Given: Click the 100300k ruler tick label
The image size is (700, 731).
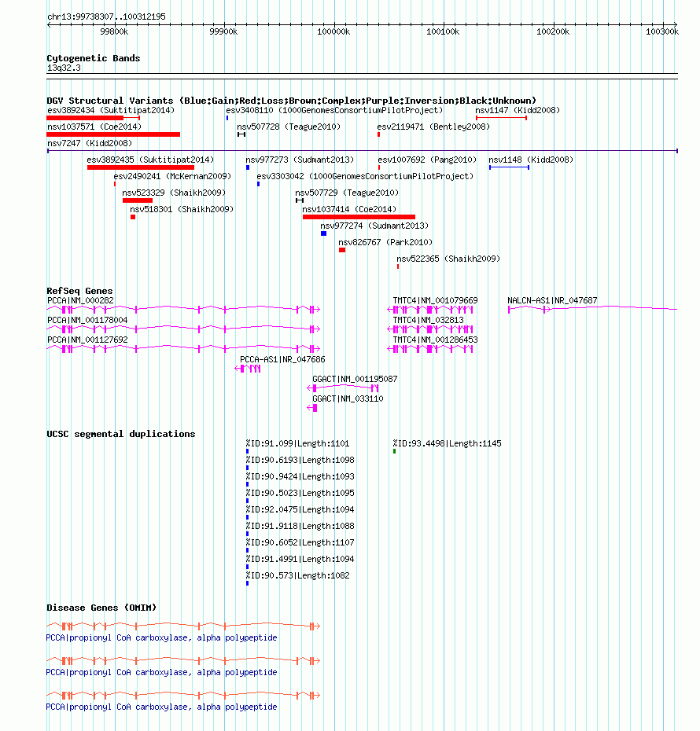Looking at the screenshot, I should point(662,31).
